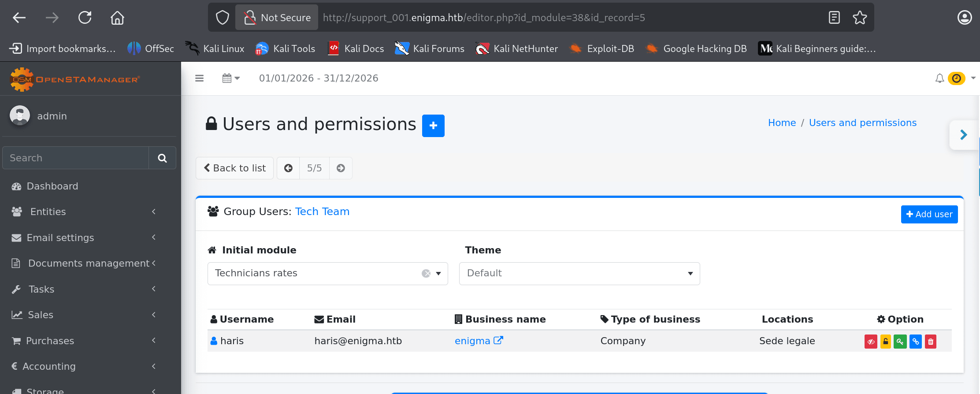The width and height of the screenshot is (980, 394).
Task: Click the blue plus button beside page title
Action: click(x=433, y=126)
